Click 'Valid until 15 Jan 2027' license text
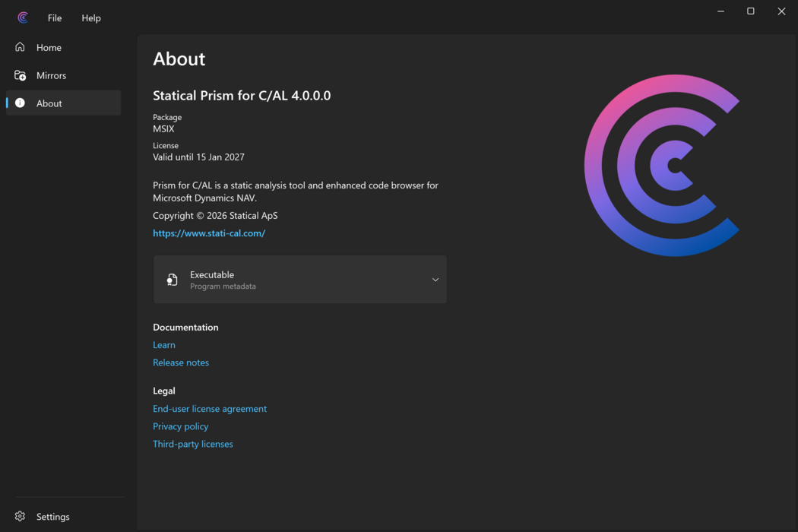Screen dimensions: 798x532 pyautogui.click(x=198, y=157)
